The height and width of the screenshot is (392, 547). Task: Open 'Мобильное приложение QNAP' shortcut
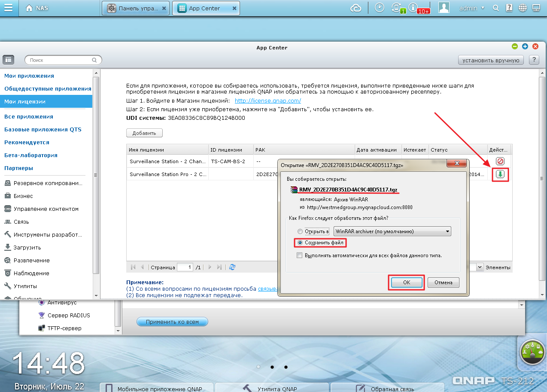pyautogui.click(x=157, y=387)
